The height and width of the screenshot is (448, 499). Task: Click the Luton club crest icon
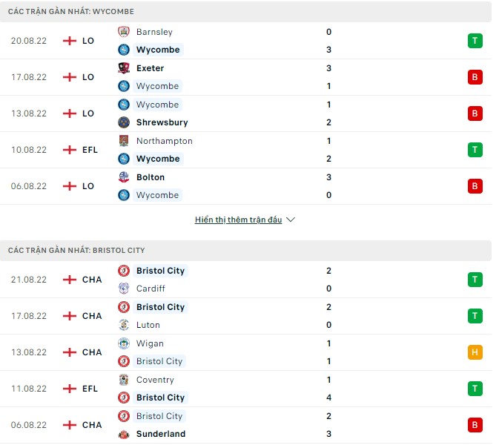(124, 325)
